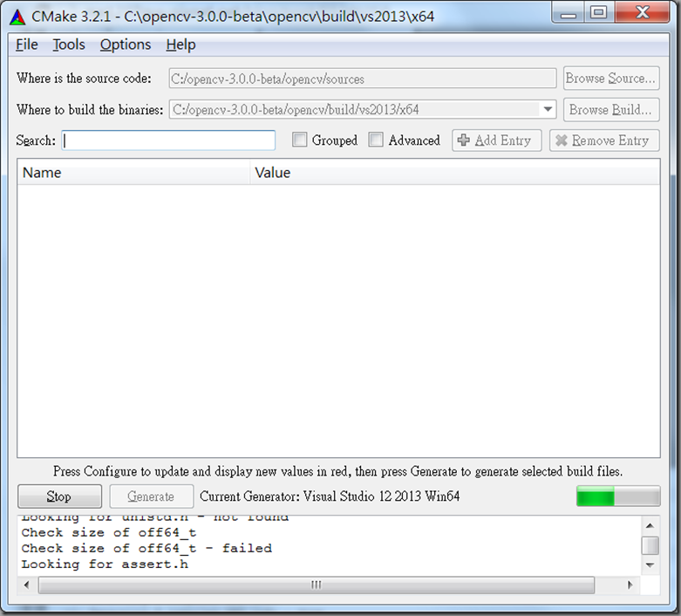Open the Help menu
Screen dimensions: 681x616
(x=180, y=44)
